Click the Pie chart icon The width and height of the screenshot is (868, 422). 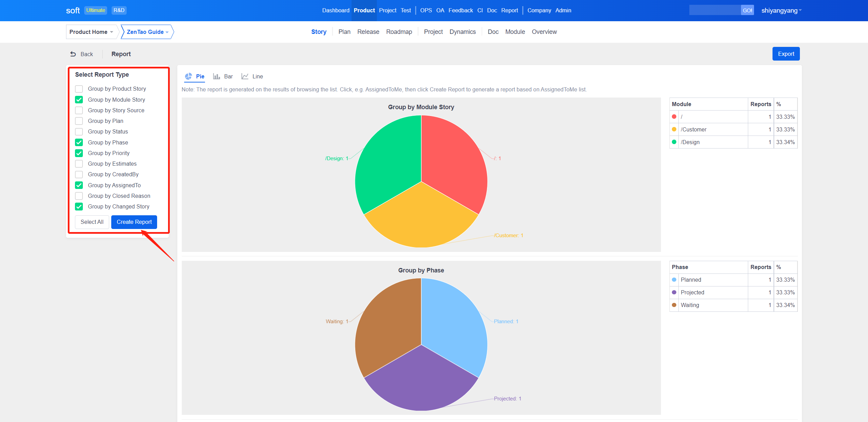189,76
